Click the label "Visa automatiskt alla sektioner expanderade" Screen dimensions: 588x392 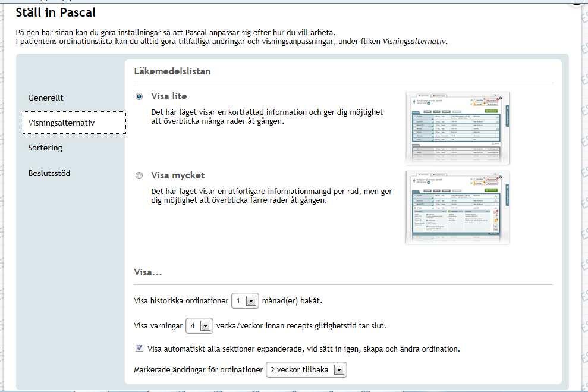click(x=303, y=349)
